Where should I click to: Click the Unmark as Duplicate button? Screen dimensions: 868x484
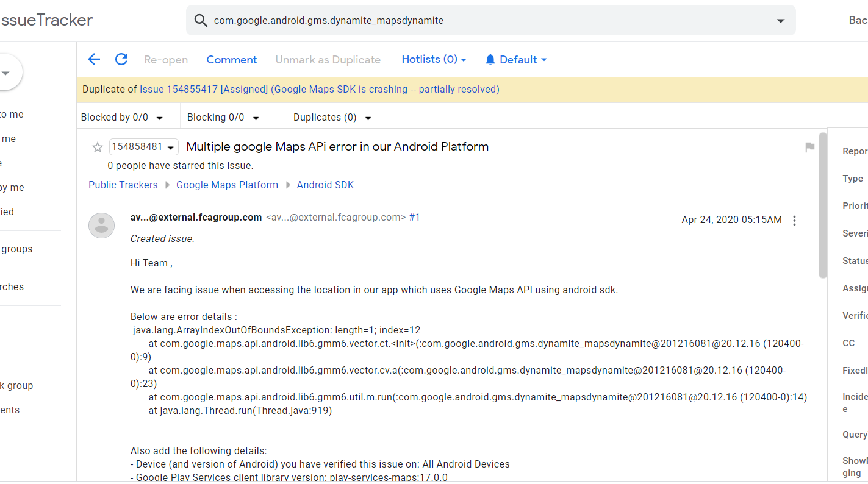328,60
